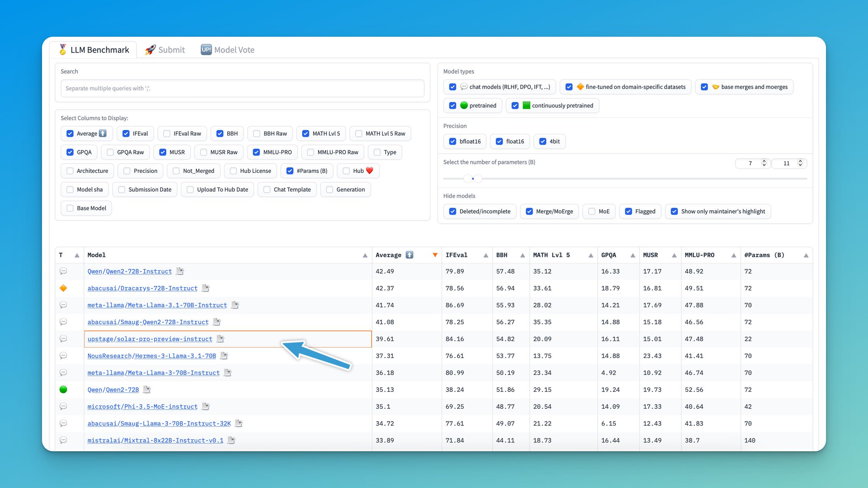Sort table by MMLU-PRO score
Screen dimensions: 868x488
pos(734,255)
